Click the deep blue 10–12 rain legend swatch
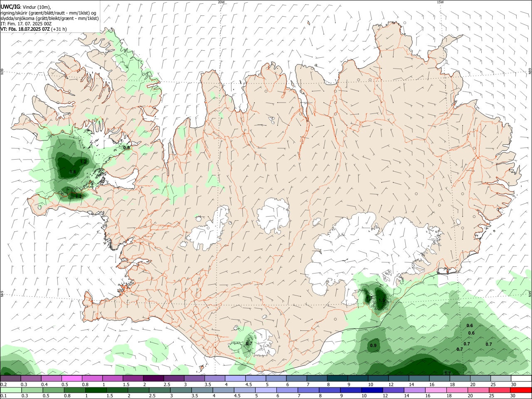Image resolution: width=532 pixels, height=399 pixels. 372,391
